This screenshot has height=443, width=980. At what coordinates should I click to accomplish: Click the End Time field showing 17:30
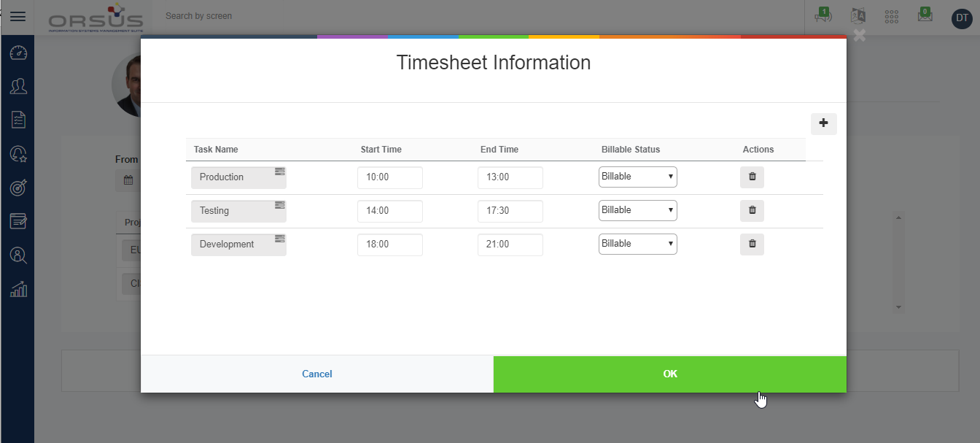coord(510,211)
